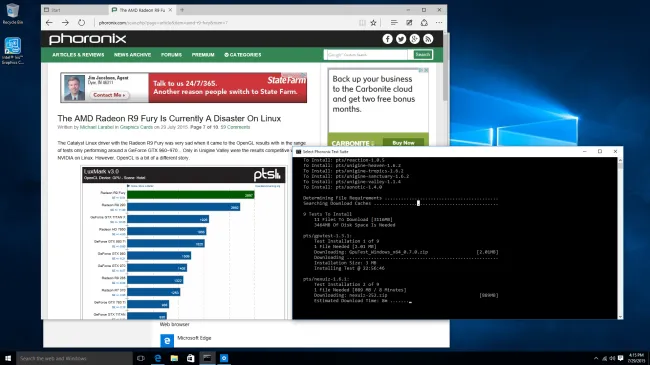Click terminal scrollbar down arrow

pyautogui.click(x=620, y=316)
